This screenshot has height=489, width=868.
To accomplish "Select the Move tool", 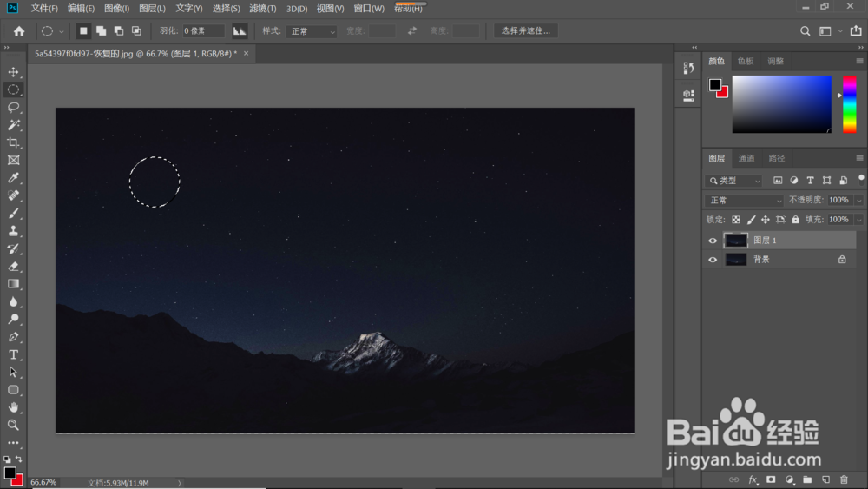I will [x=13, y=72].
